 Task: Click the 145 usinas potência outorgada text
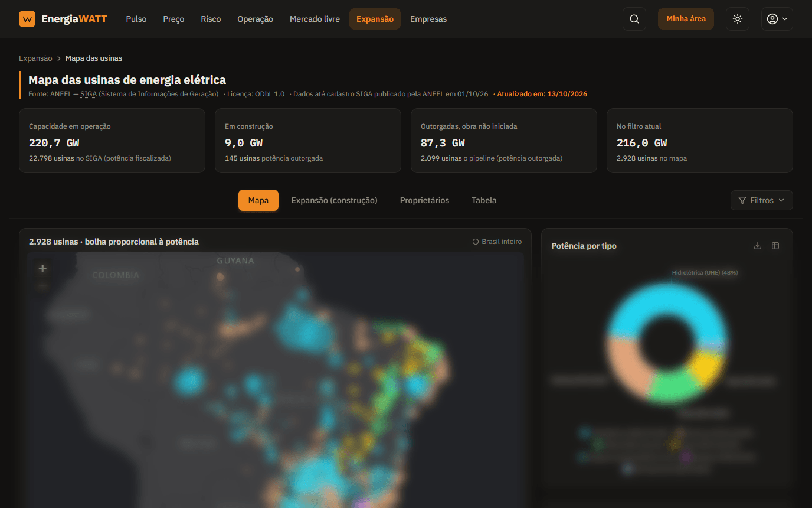point(274,158)
